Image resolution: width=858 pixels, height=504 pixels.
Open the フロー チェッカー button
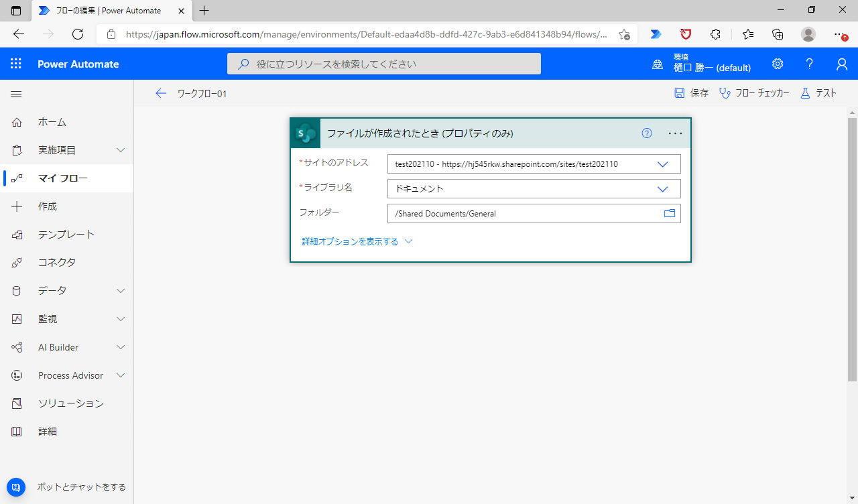pyautogui.click(x=754, y=93)
